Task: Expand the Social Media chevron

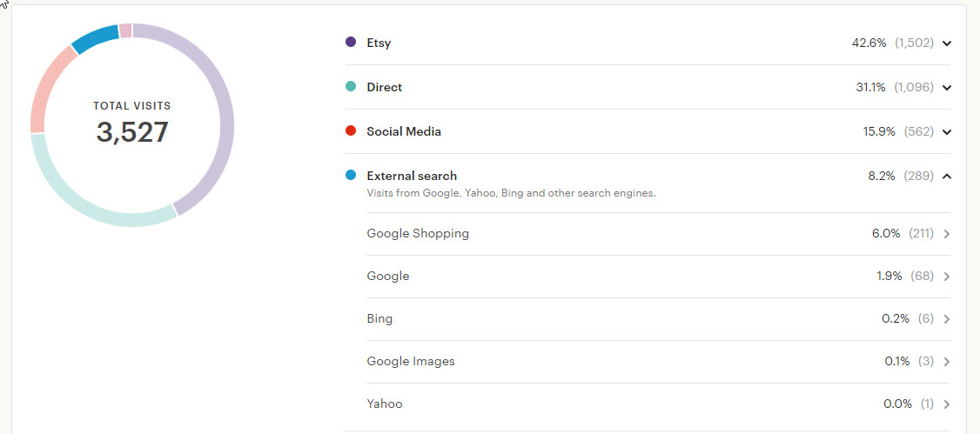Action: click(x=947, y=132)
